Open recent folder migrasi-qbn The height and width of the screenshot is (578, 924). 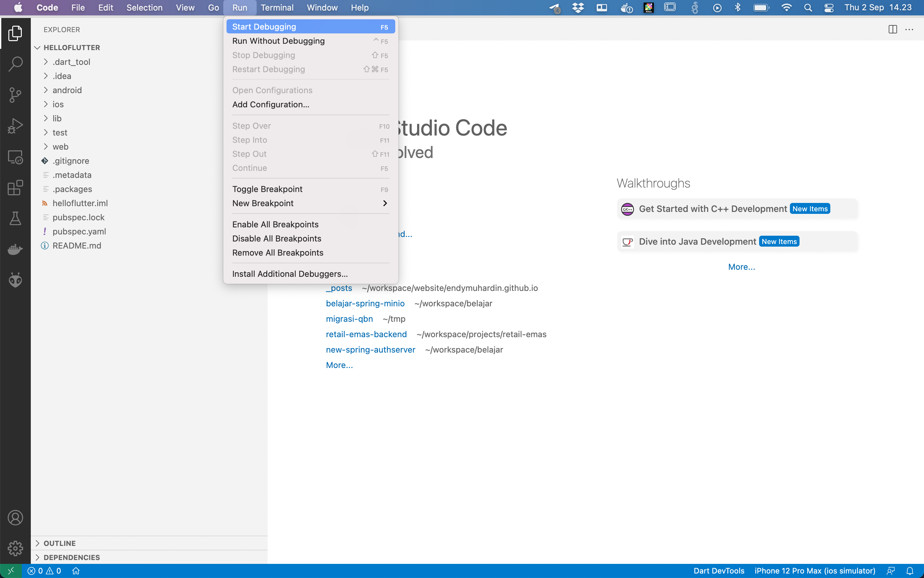[349, 319]
